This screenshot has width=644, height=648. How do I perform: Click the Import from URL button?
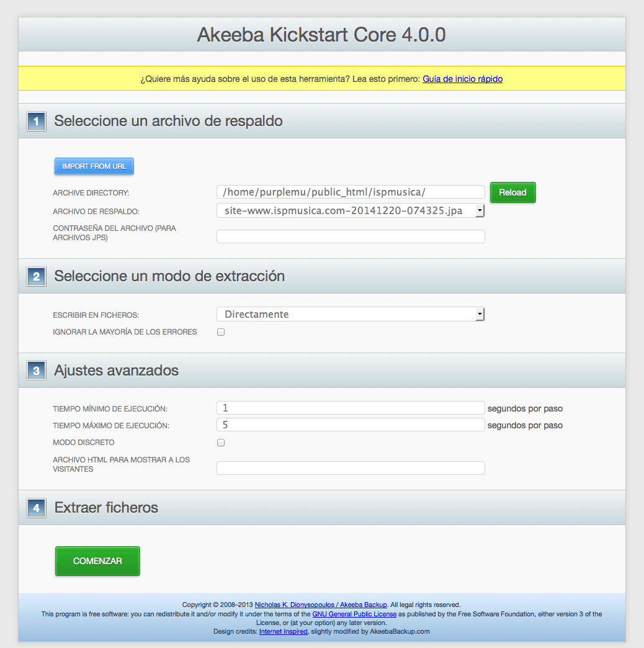[x=94, y=166]
